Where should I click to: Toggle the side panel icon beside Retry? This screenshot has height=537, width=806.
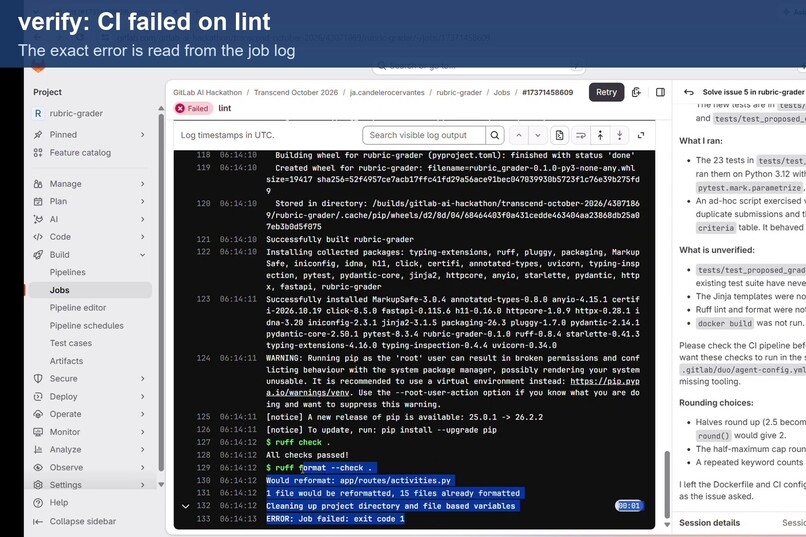[661, 92]
